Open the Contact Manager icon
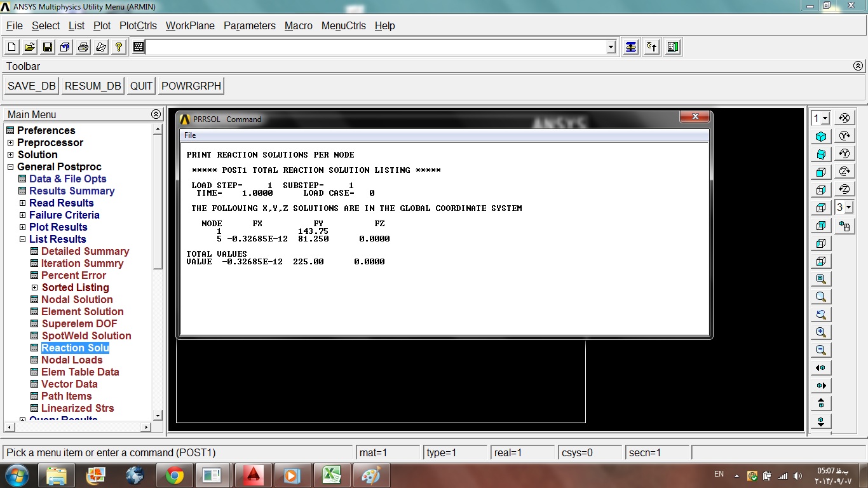Image resolution: width=868 pixels, height=488 pixels. point(673,47)
